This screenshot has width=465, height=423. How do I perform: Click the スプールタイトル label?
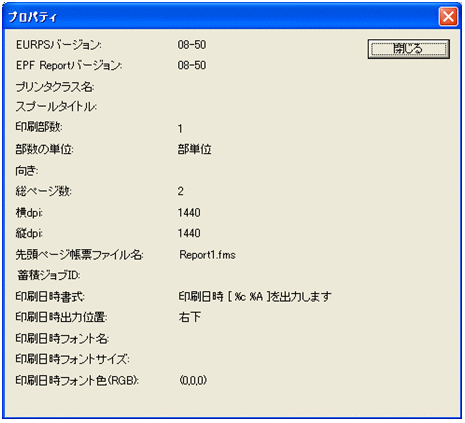pos(56,107)
